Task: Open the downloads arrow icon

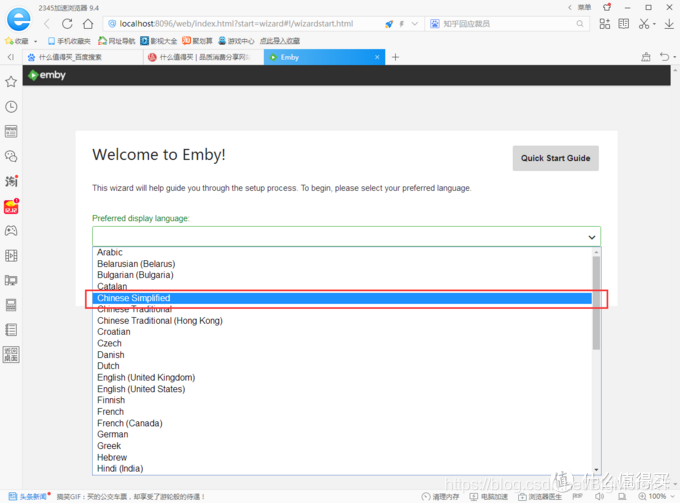Action: point(669,24)
